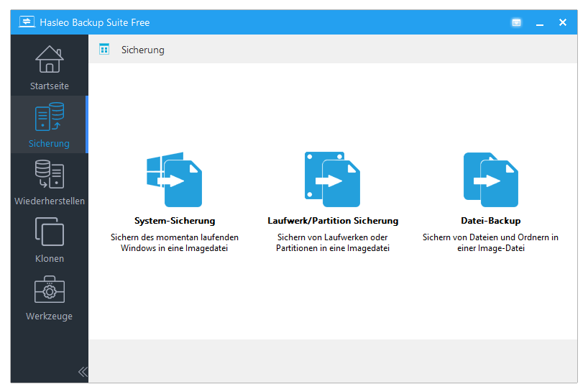Click the Wiederherstellen label

50,201
